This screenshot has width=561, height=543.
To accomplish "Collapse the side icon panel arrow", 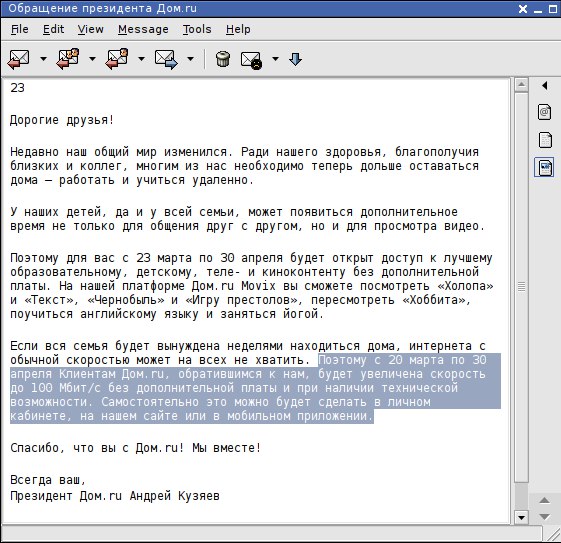I will point(545,85).
